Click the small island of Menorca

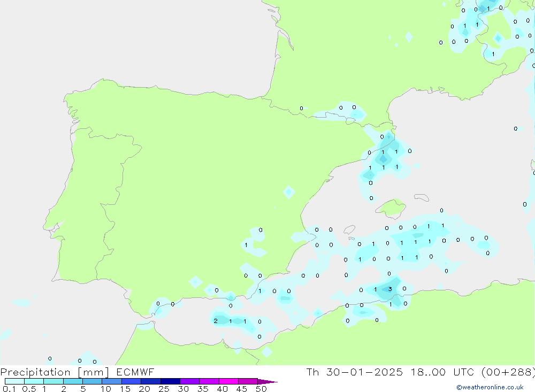click(422, 198)
